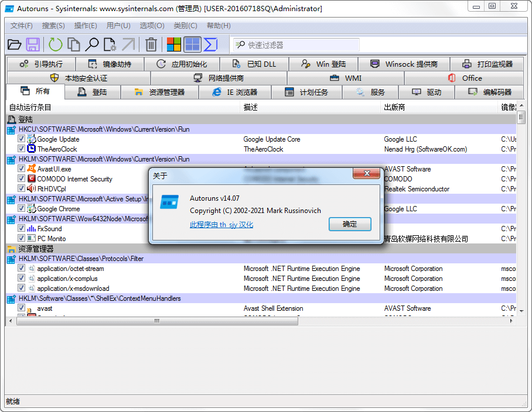532x412 pixels.
Task: Select the ContextMenuHandlers registry key row
Action: click(x=261, y=298)
